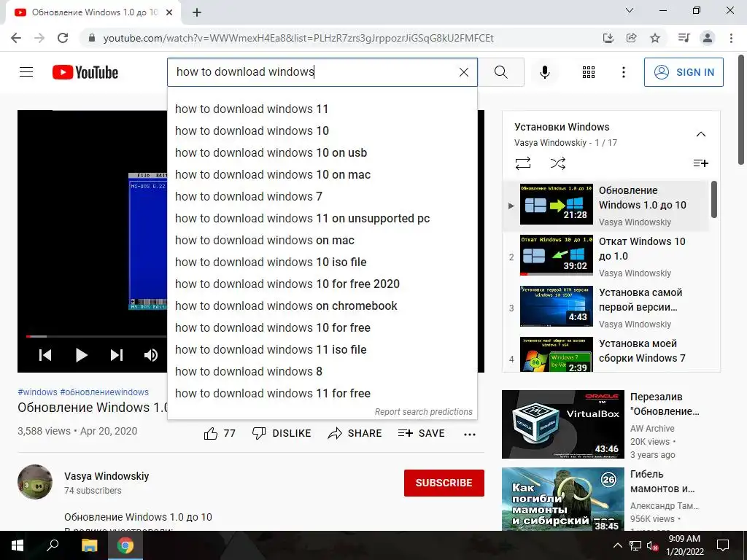The height and width of the screenshot is (560, 747).
Task: Choose 'how to download windows 10 on mac'
Action: (322, 175)
